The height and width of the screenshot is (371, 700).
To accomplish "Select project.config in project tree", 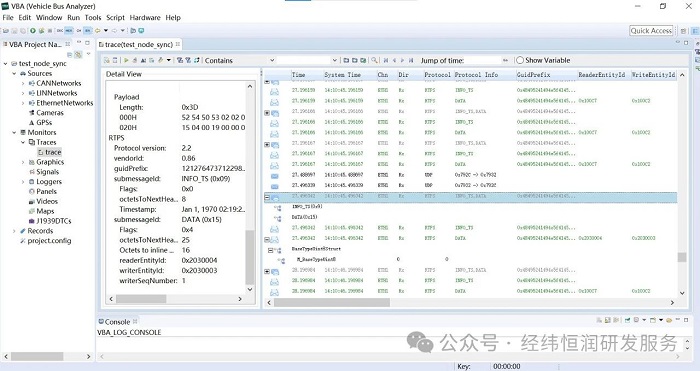I will [49, 241].
